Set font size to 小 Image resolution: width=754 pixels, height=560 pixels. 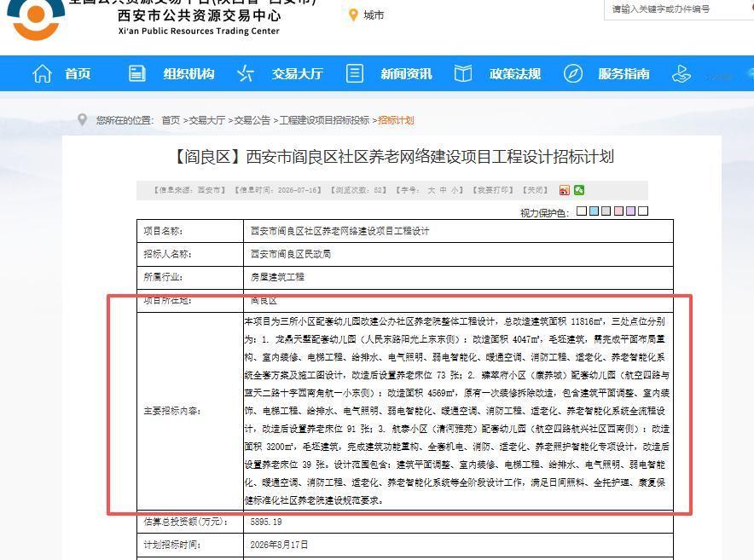tap(455, 190)
